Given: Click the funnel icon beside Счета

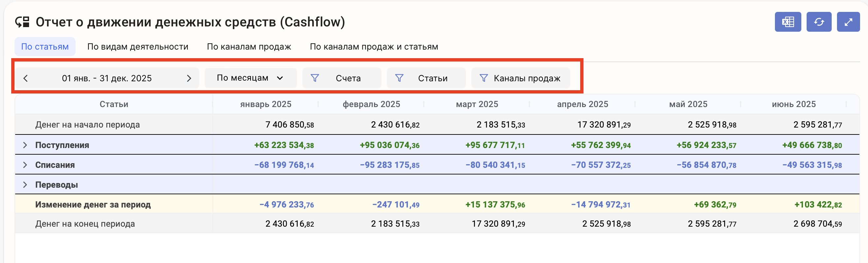Looking at the screenshot, I should 315,78.
